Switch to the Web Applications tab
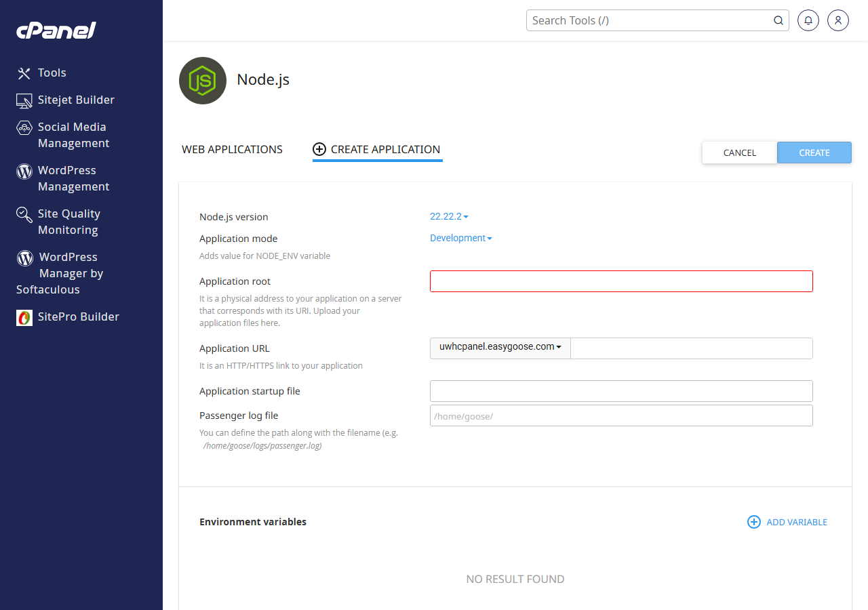 (232, 149)
